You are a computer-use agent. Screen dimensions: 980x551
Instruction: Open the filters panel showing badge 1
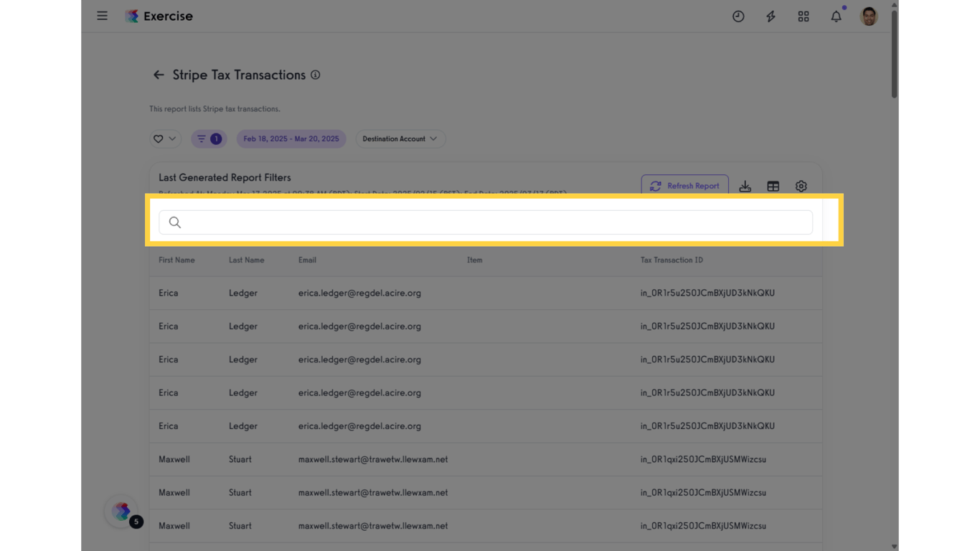[209, 138]
